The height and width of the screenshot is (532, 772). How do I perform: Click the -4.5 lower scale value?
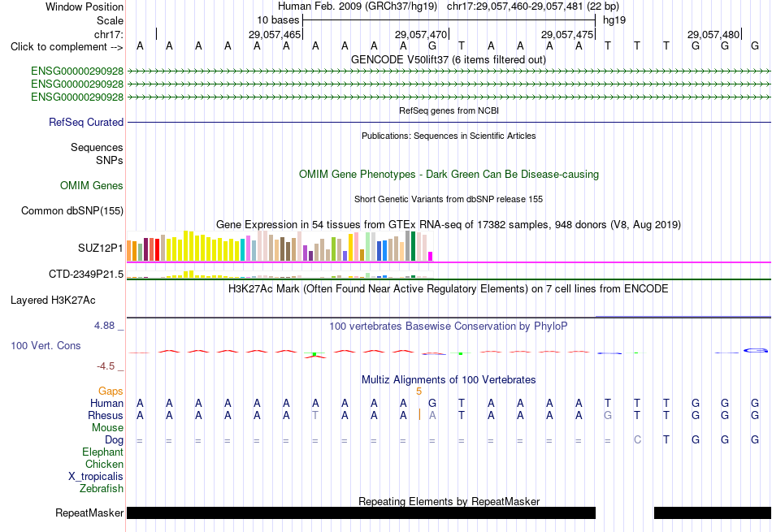(x=106, y=366)
